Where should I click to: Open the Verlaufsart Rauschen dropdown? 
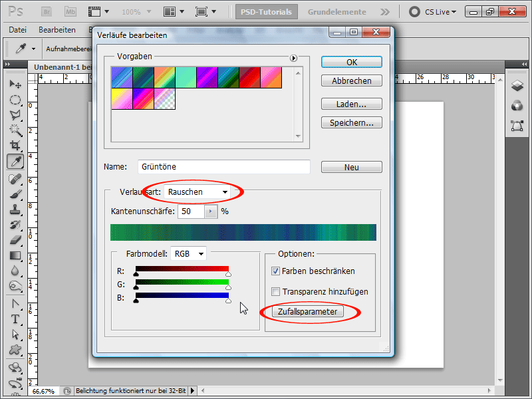(x=197, y=192)
